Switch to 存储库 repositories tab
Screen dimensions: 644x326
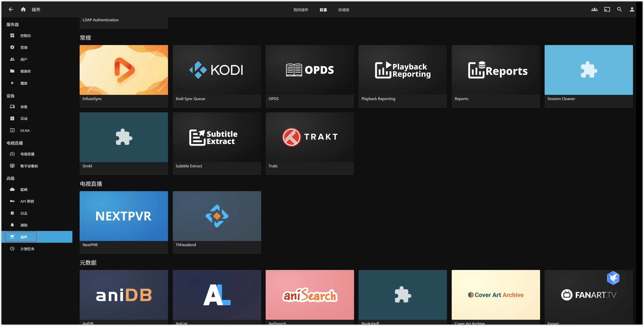[x=344, y=10]
